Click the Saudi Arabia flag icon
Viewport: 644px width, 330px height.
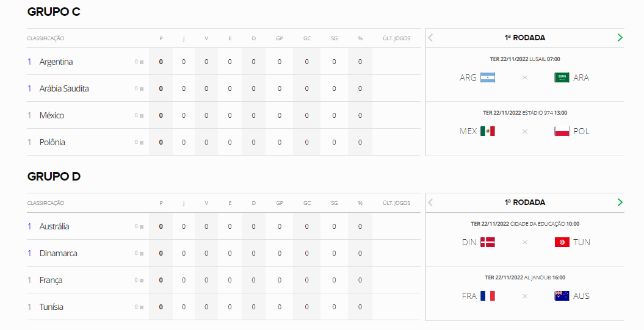(x=562, y=77)
